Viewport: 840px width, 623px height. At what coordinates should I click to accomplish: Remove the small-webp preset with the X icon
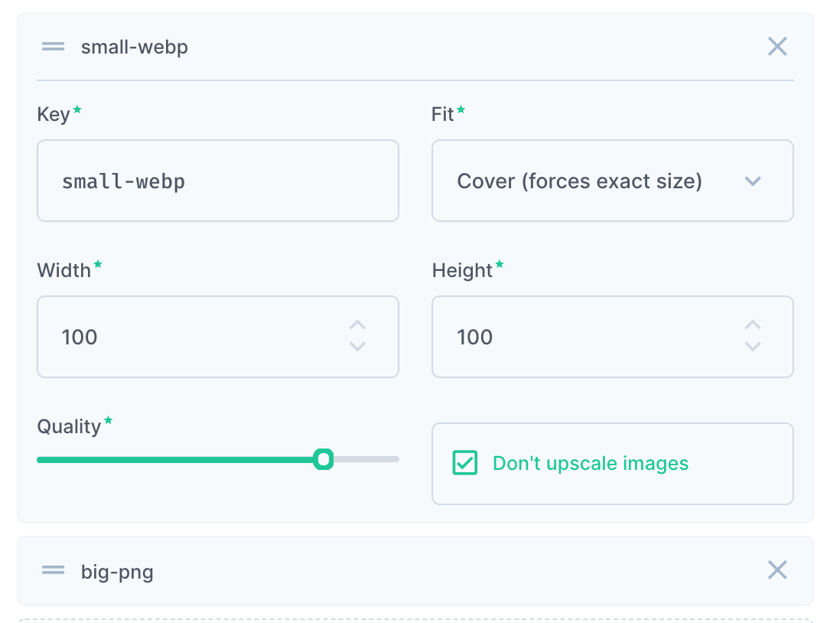tap(777, 46)
